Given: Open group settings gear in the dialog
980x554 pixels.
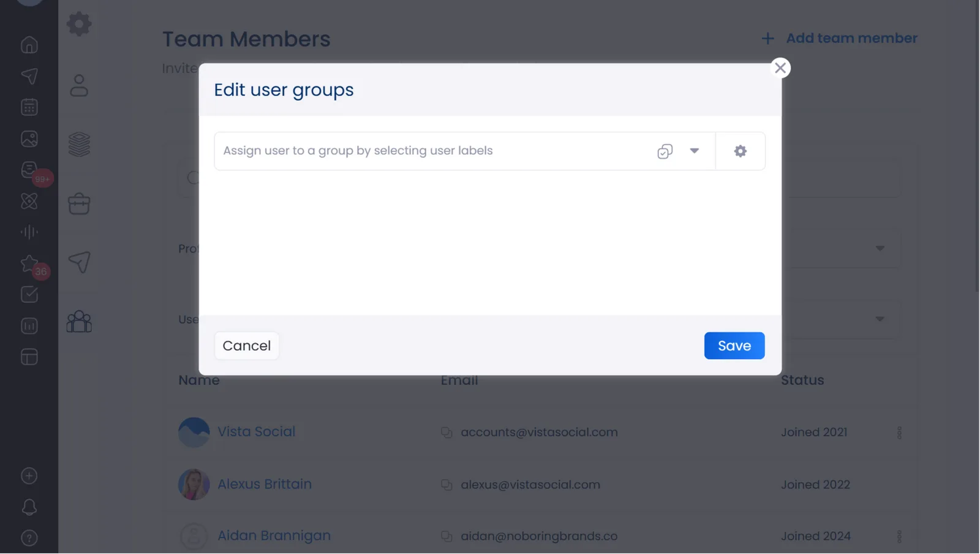Looking at the screenshot, I should (740, 151).
